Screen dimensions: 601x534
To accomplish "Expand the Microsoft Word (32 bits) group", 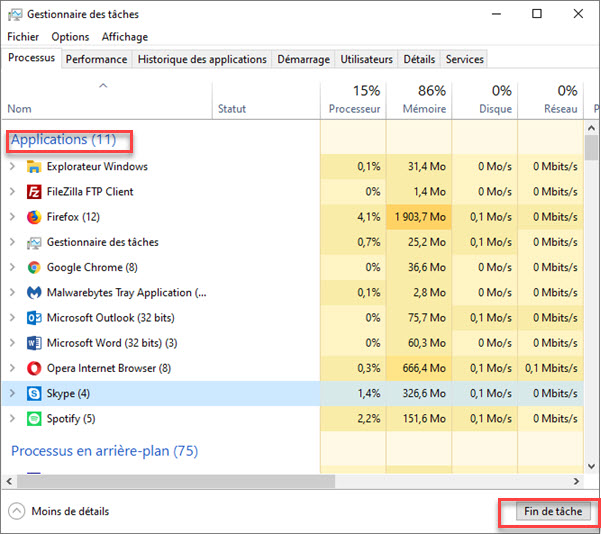I will [x=12, y=343].
